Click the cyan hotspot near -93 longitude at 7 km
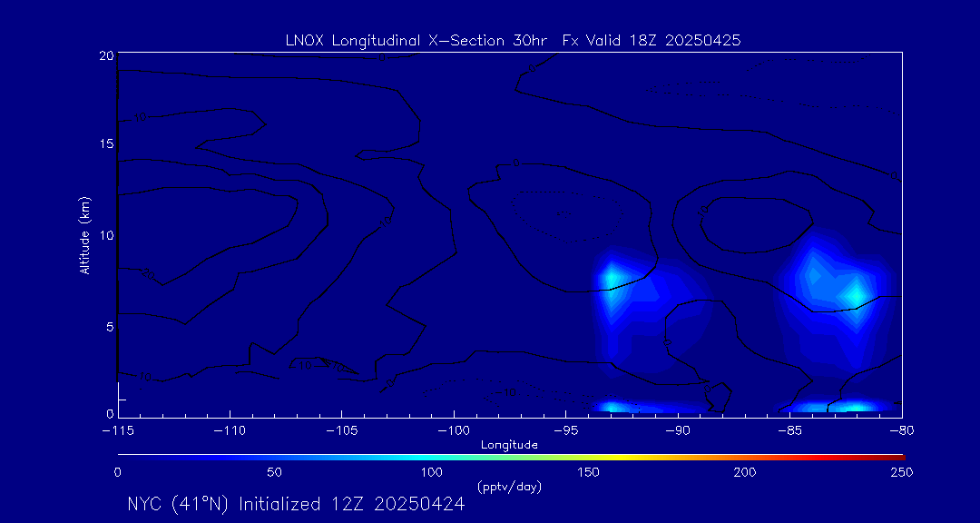 (612, 279)
